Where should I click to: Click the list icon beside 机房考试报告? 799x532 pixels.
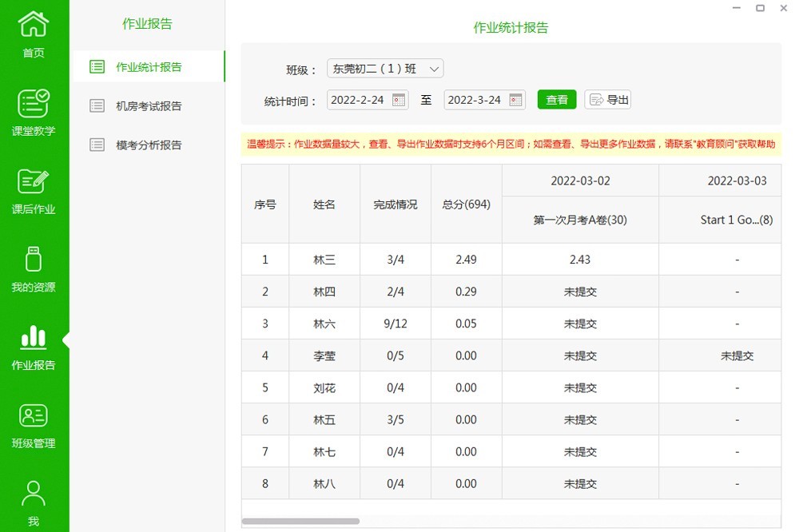(x=97, y=105)
